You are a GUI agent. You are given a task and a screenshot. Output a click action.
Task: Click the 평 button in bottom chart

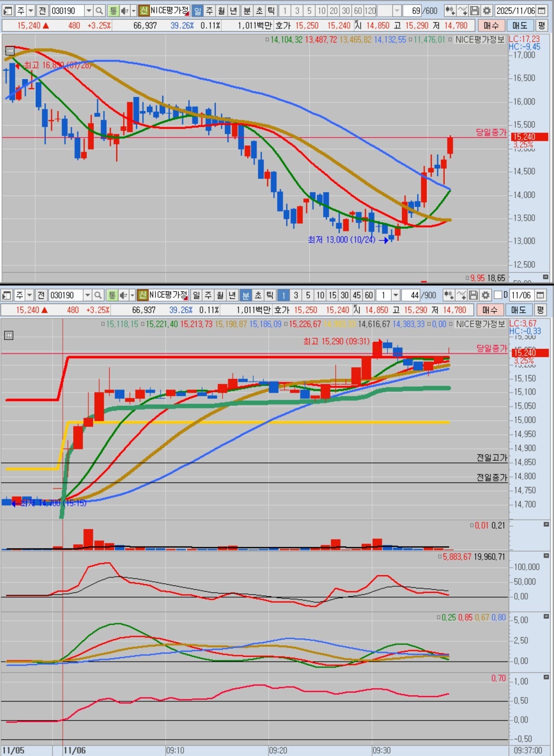pos(540,310)
